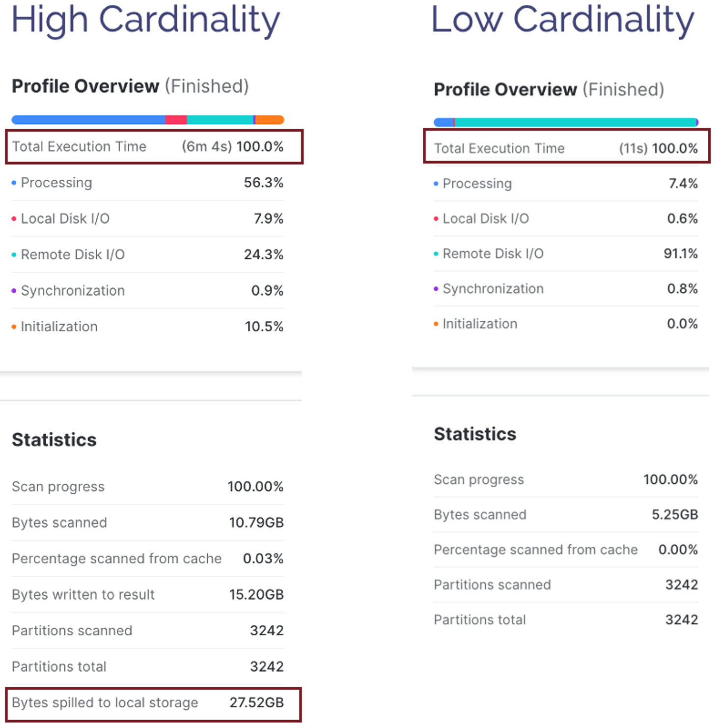Select Total Execution Time 6m 4s row
The height and width of the screenshot is (728, 722).
(154, 146)
